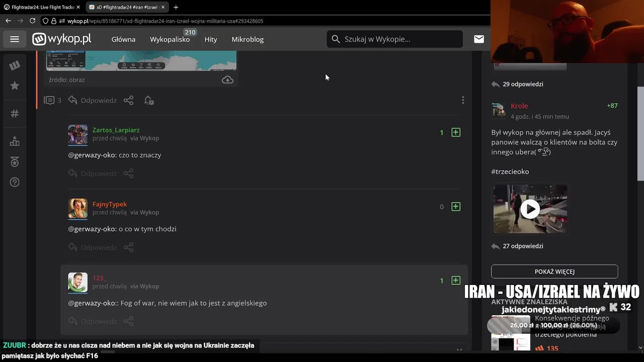This screenshot has height=362, width=644.
Task: Open the post's comment count icon showing 3
Action: (x=52, y=100)
